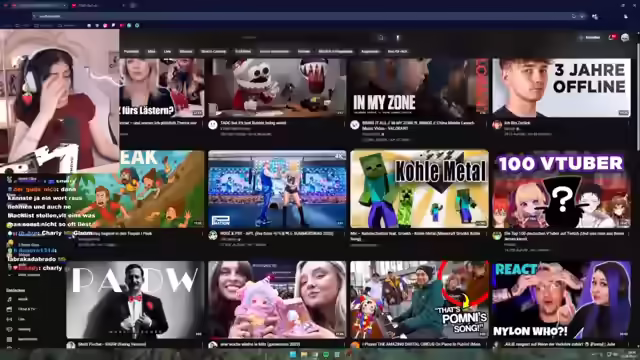Open the Live sidebar icon

pos(9,319)
